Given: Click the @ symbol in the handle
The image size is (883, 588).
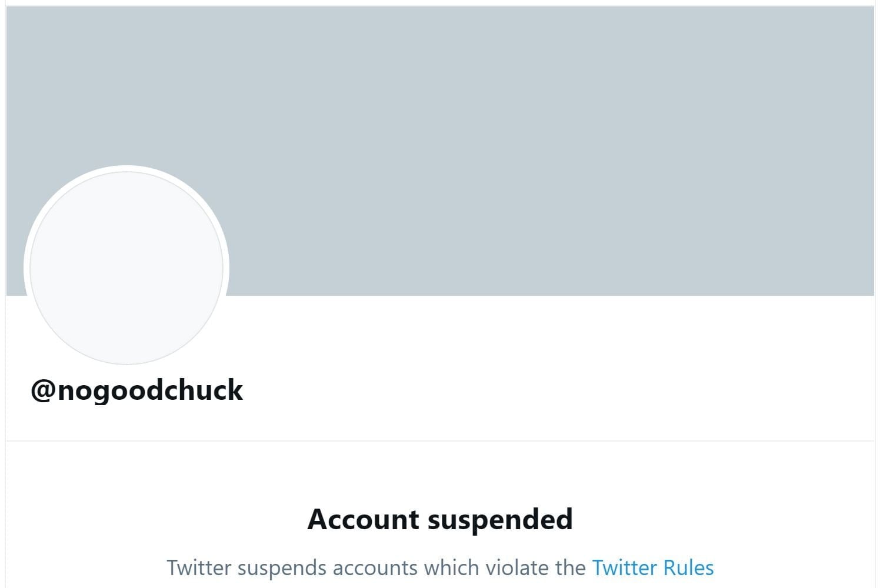Looking at the screenshot, I should [43, 391].
